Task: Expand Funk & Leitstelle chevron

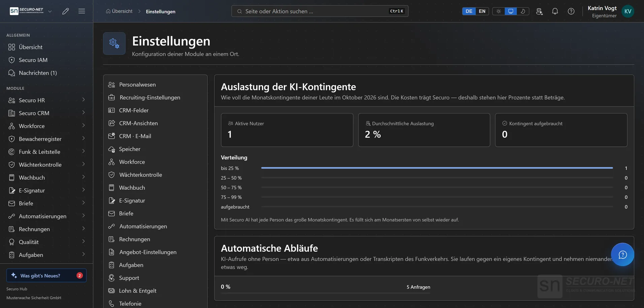Action: click(83, 152)
